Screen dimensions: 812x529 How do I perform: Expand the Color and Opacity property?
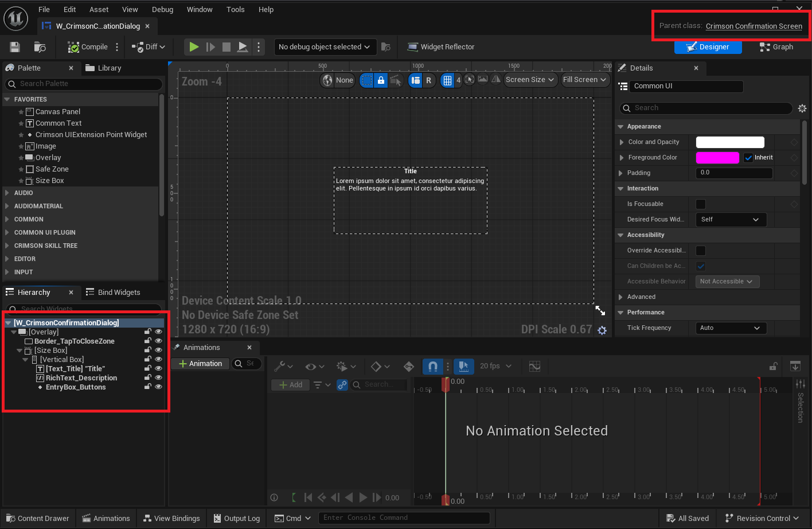point(622,142)
